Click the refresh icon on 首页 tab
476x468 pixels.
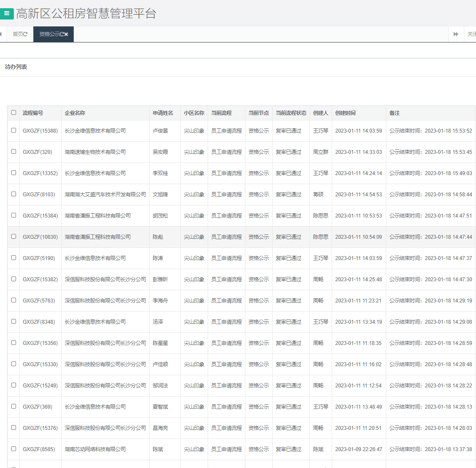26,34
